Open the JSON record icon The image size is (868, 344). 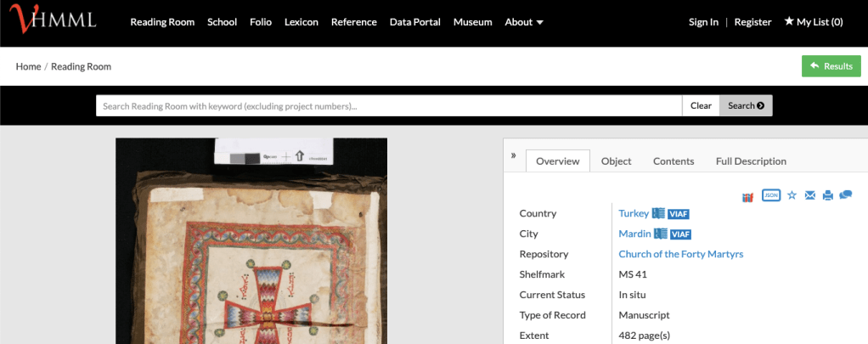pyautogui.click(x=771, y=195)
